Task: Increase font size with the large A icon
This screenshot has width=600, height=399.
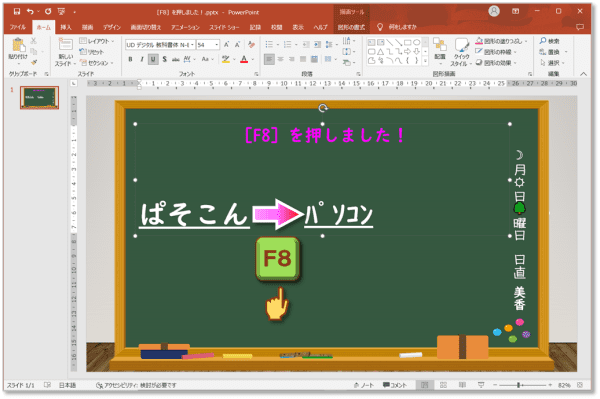Action: [x=226, y=45]
